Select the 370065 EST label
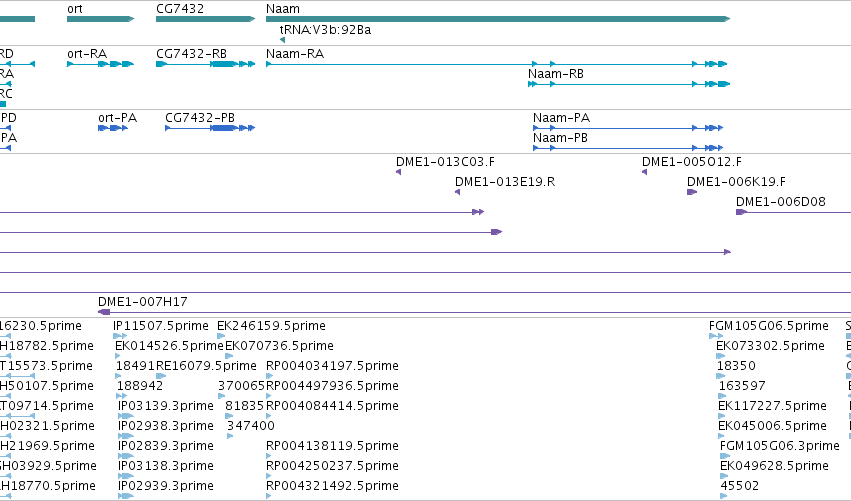 click(x=241, y=386)
